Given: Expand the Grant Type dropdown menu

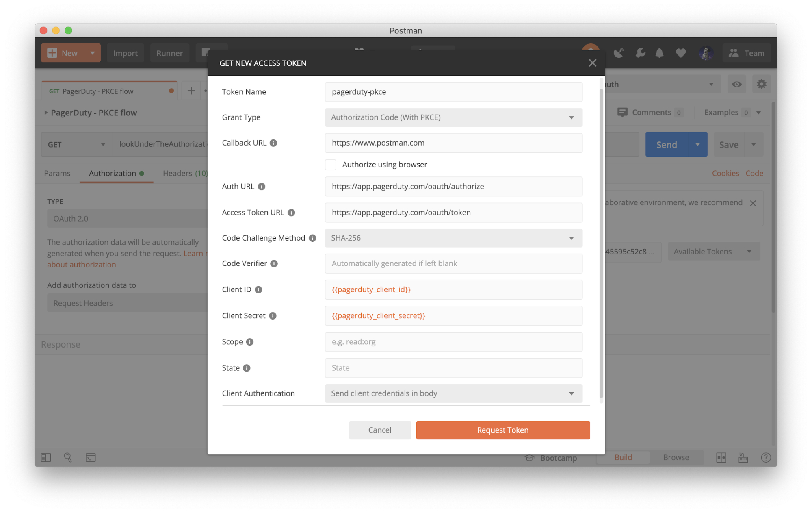Looking at the screenshot, I should pyautogui.click(x=570, y=117).
